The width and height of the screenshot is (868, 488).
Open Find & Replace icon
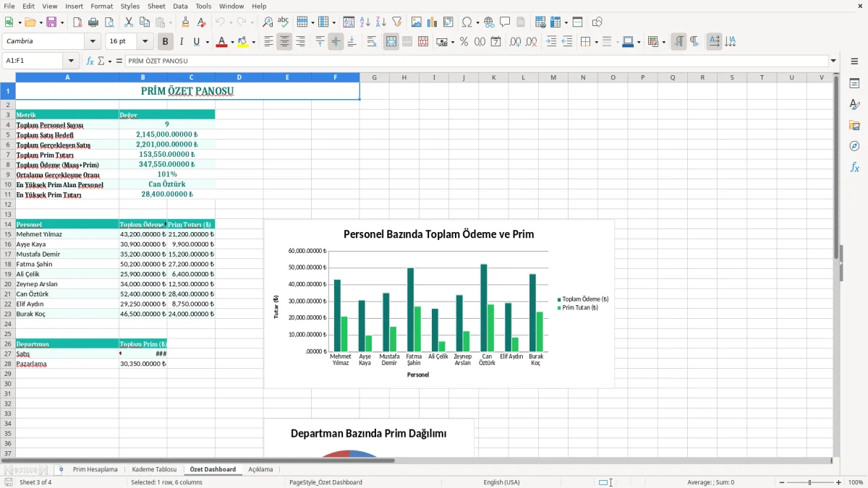[268, 22]
